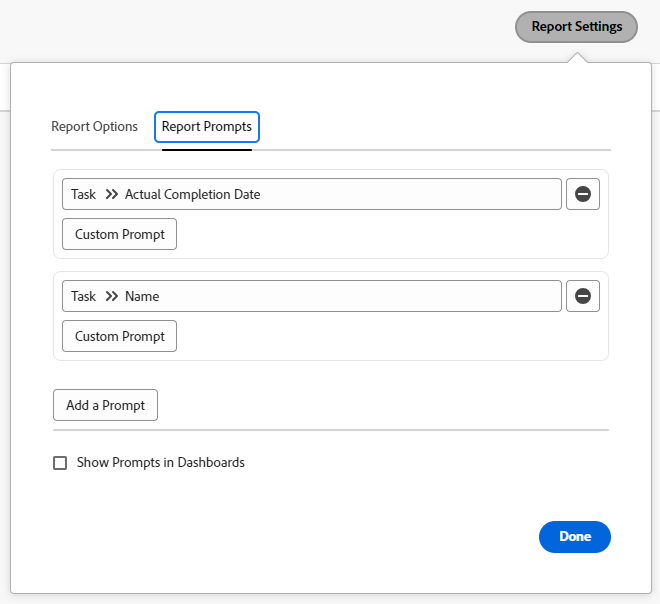The width and height of the screenshot is (660, 604).
Task: Remove the Actual Completion Date prompt
Action: tap(583, 194)
